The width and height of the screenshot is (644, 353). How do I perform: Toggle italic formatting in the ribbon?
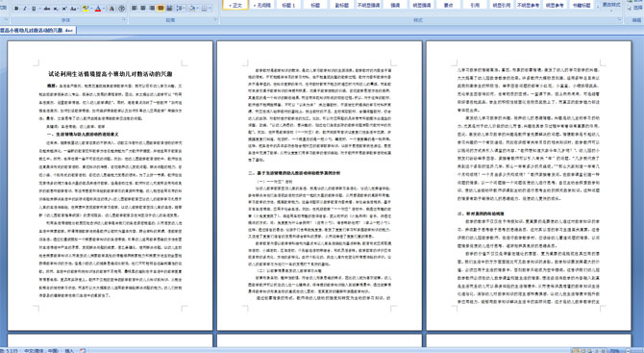(25, 9)
